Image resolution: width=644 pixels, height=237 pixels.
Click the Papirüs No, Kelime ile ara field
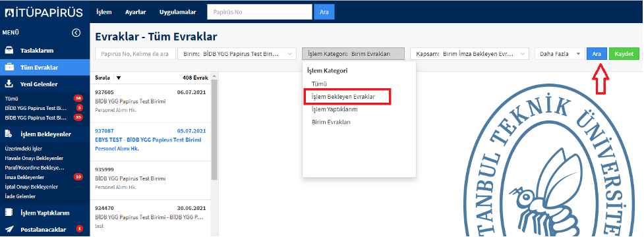coord(136,54)
